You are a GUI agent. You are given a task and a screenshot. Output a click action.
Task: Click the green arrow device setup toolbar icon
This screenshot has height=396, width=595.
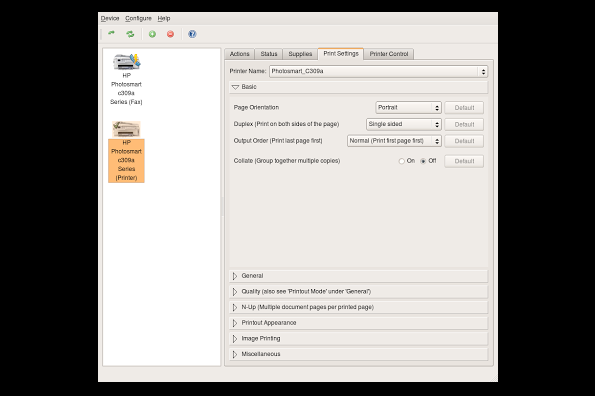[x=111, y=34]
